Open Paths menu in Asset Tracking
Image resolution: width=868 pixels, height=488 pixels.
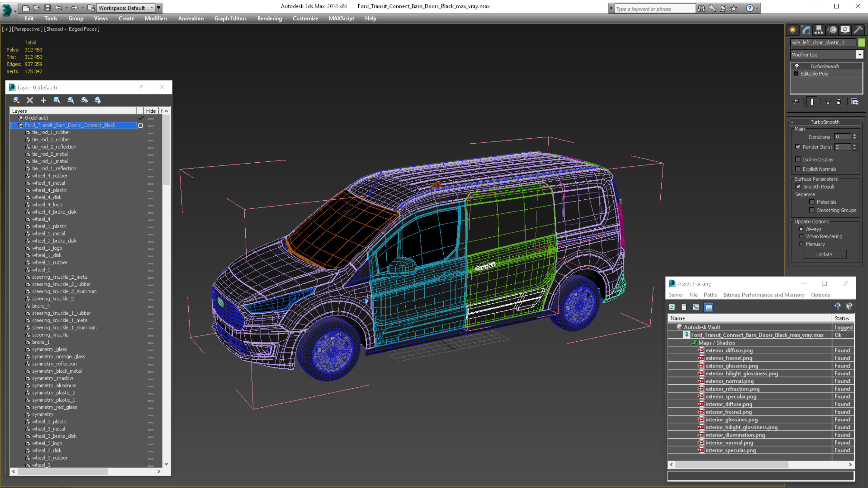(710, 295)
